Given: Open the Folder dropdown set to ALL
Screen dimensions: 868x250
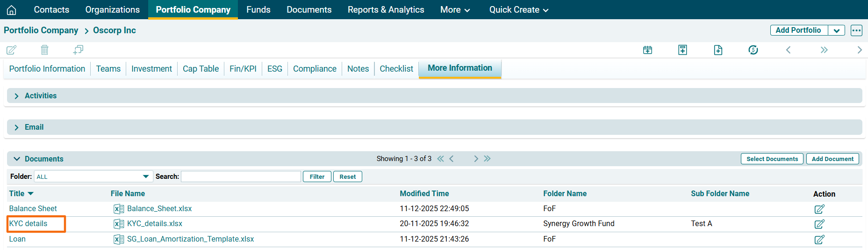Looking at the screenshot, I should (x=93, y=176).
